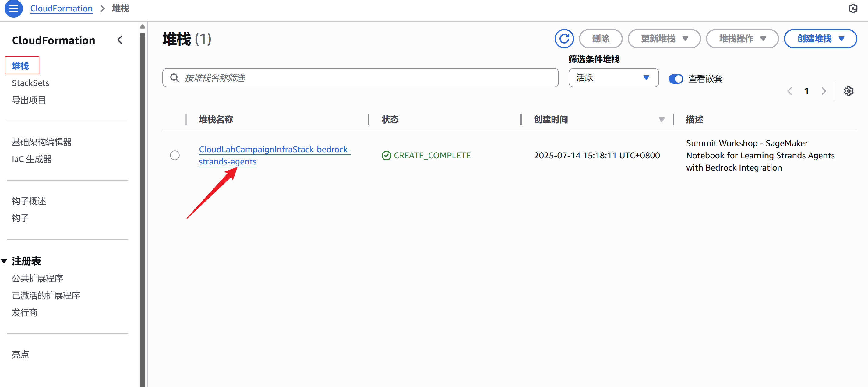Open the CloudLabCampaignInfraStack-bedrock-strands-agents stack link

pos(275,155)
